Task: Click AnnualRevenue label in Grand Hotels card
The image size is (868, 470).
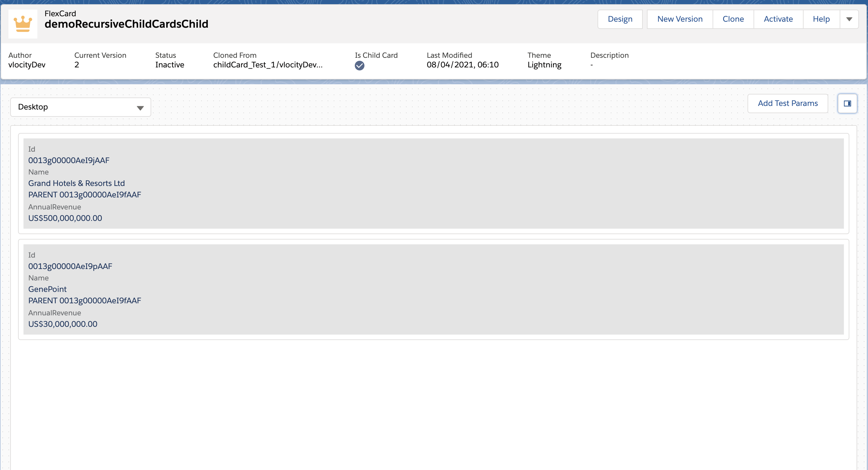Action: (x=55, y=207)
